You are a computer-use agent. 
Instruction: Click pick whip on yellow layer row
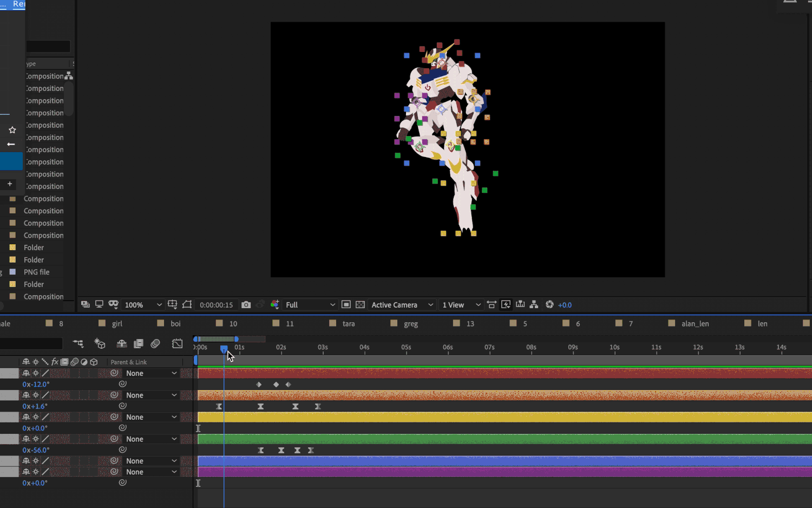[x=114, y=417]
